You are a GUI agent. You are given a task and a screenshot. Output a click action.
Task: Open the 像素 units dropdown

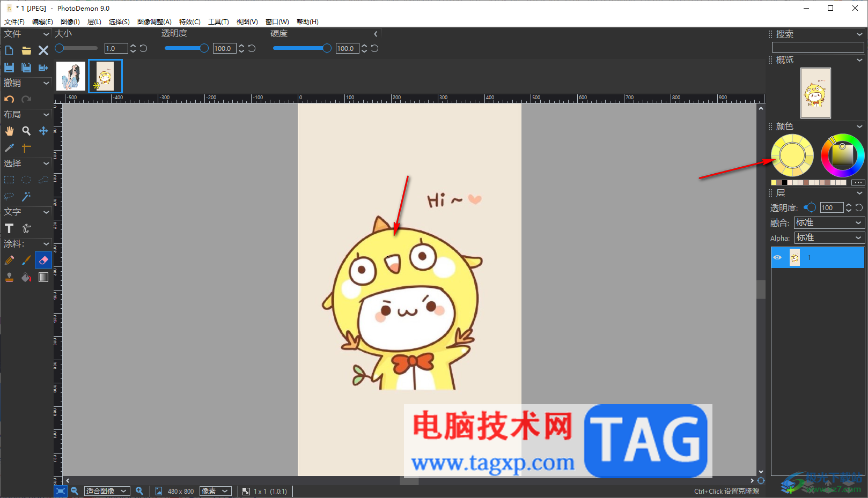pyautogui.click(x=216, y=491)
